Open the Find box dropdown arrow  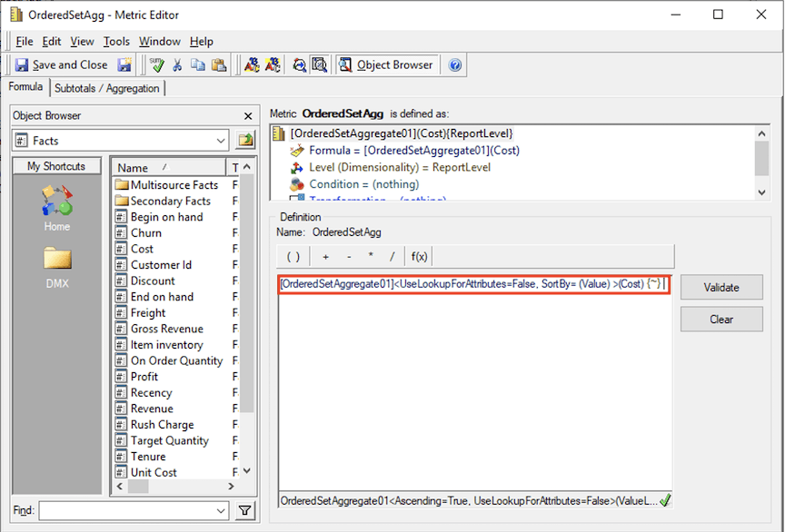pos(222,512)
